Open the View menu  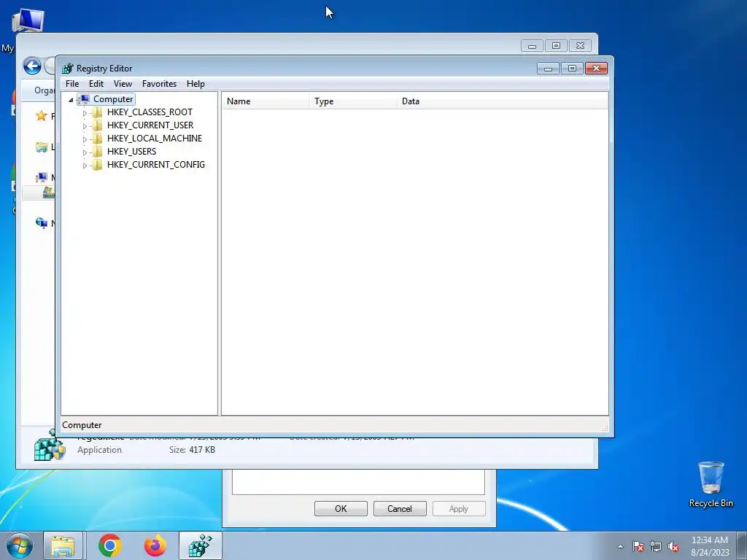(x=123, y=84)
